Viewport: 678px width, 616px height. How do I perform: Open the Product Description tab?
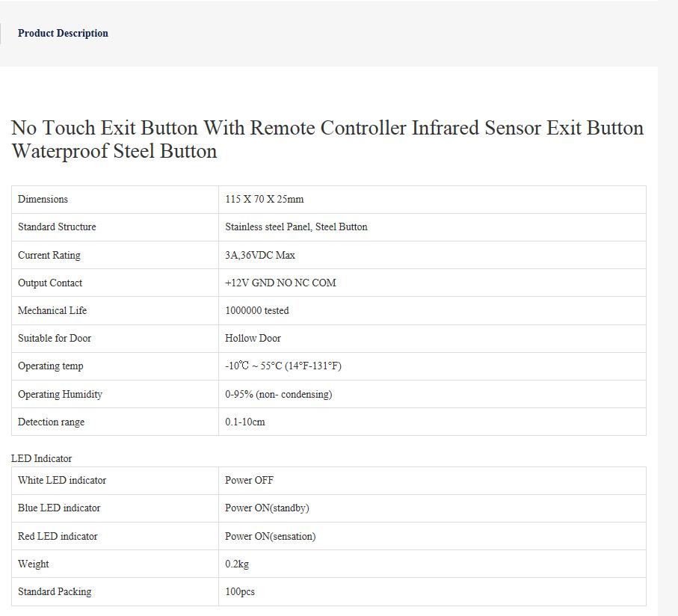coord(63,33)
